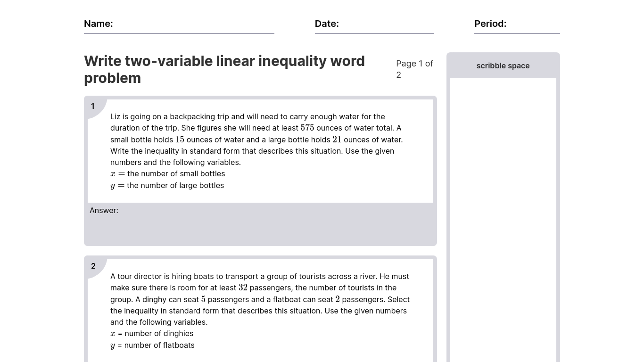Click the 575 ounces value

307,128
